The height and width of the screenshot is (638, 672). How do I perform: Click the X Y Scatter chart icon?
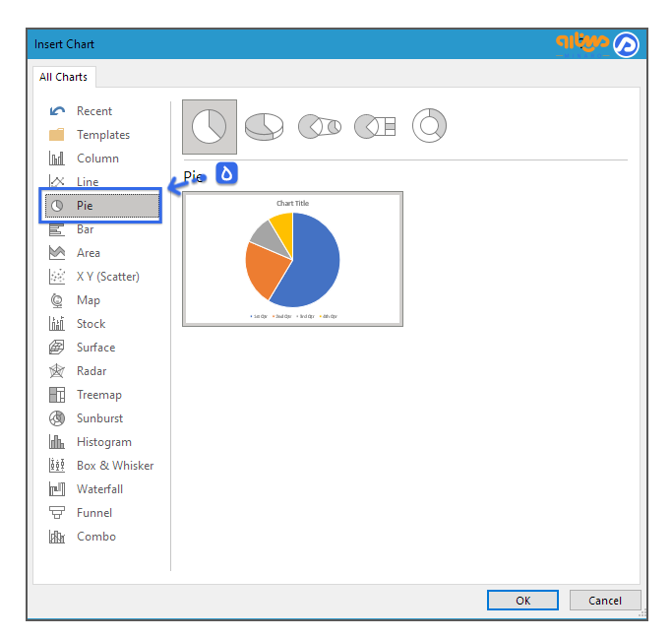click(x=56, y=277)
